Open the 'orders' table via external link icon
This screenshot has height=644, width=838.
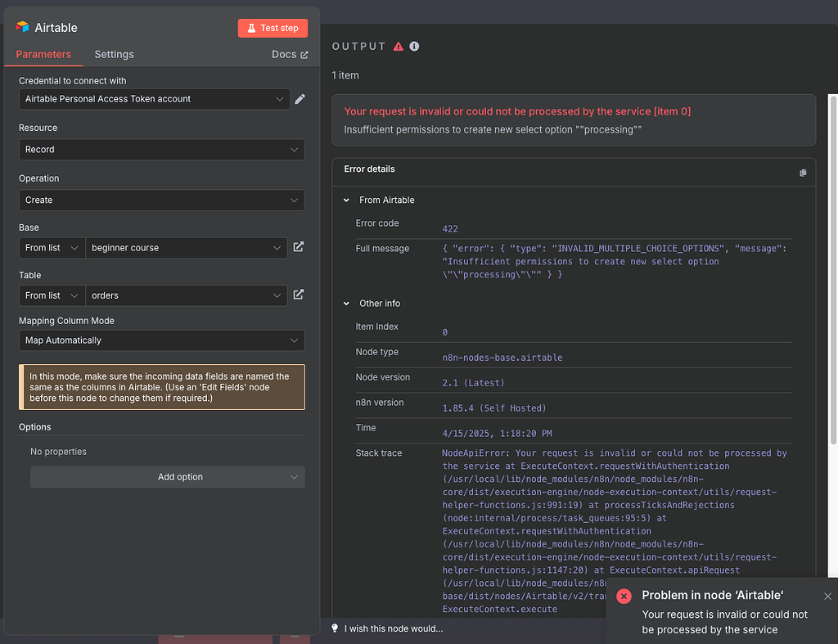[x=299, y=295]
